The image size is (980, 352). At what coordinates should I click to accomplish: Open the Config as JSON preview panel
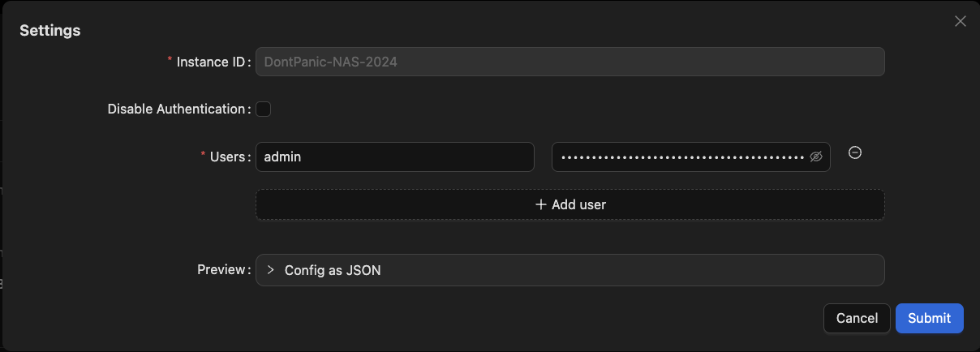[570, 270]
